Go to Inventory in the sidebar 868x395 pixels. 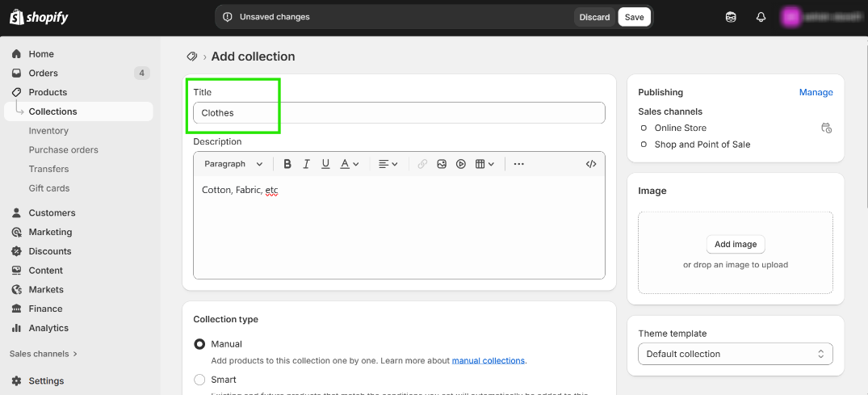click(48, 131)
